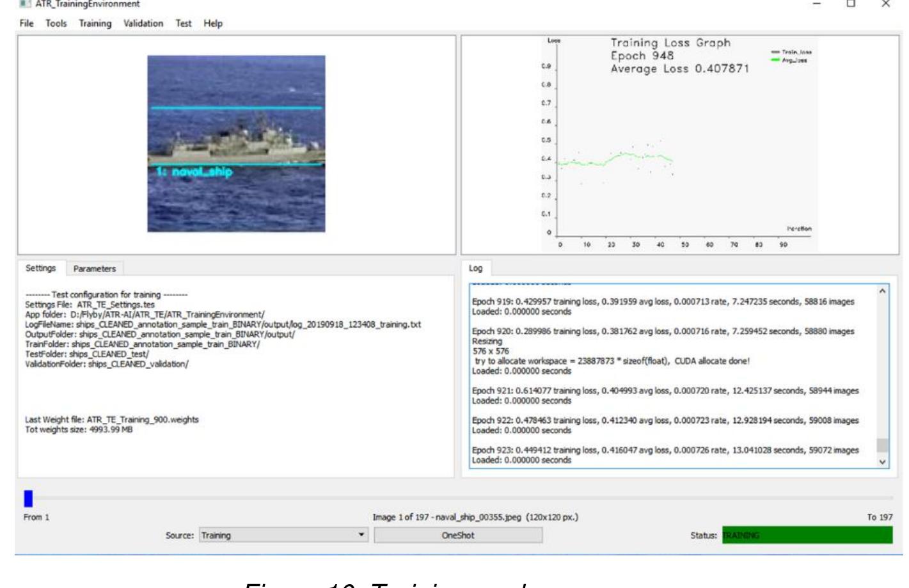Click the 'Epoch 923' log line
Screen dimensions: 909x588
pyautogui.click(x=665, y=450)
